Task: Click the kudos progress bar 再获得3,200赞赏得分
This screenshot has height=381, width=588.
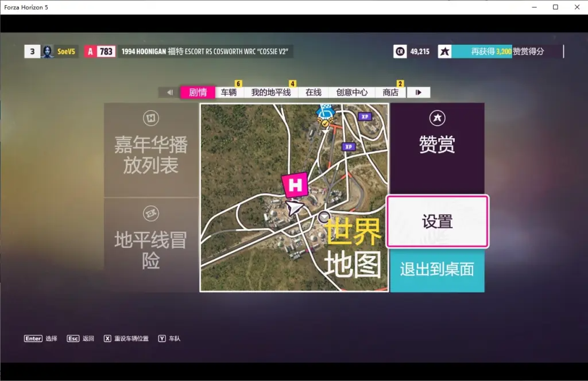Action: 508,51
